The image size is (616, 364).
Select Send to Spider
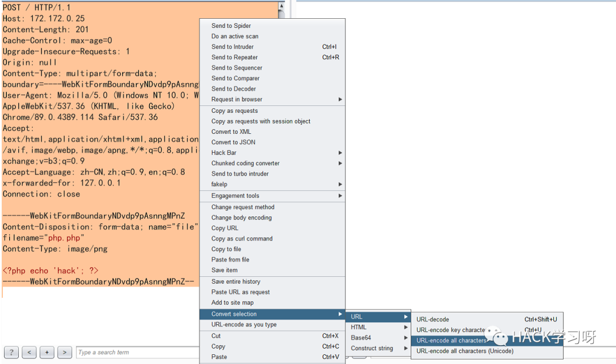point(272,26)
